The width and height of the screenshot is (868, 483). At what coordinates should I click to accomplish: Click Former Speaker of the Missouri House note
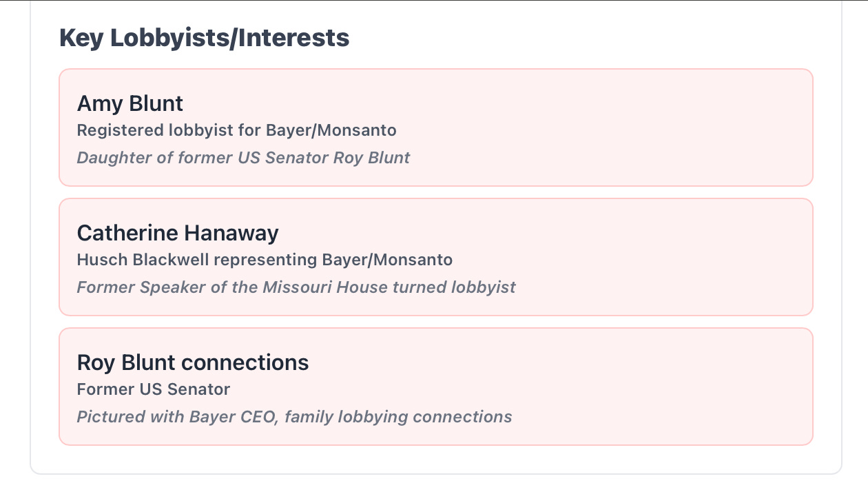[296, 287]
